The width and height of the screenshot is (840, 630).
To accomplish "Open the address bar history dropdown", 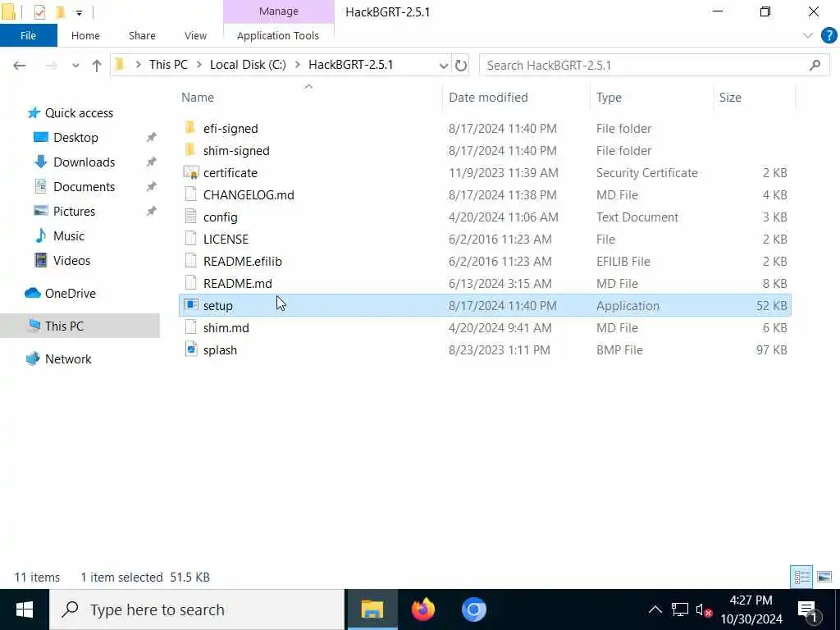I will coord(443,66).
